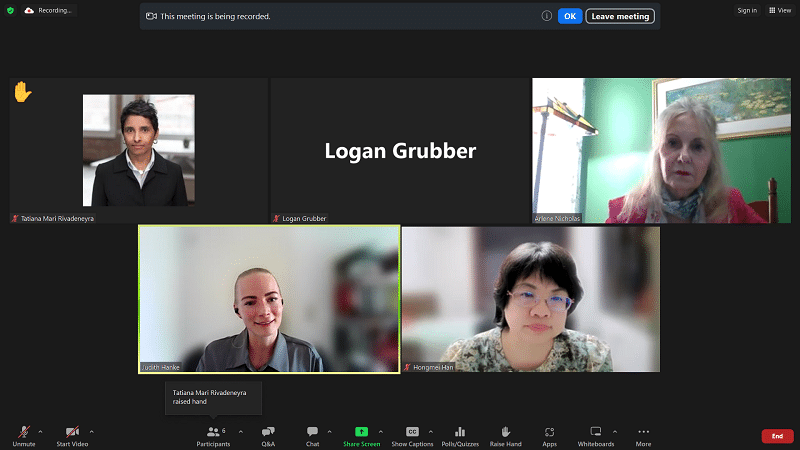The image size is (800, 450).
Task: Click the red End button
Action: tap(777, 436)
